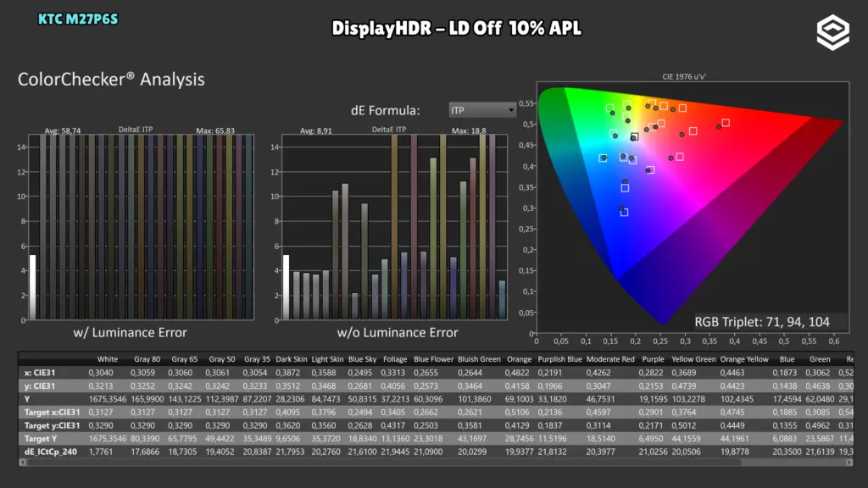Click the Y value 165,9900 under Gray 80
The width and height of the screenshot is (868, 488).
pos(147,399)
